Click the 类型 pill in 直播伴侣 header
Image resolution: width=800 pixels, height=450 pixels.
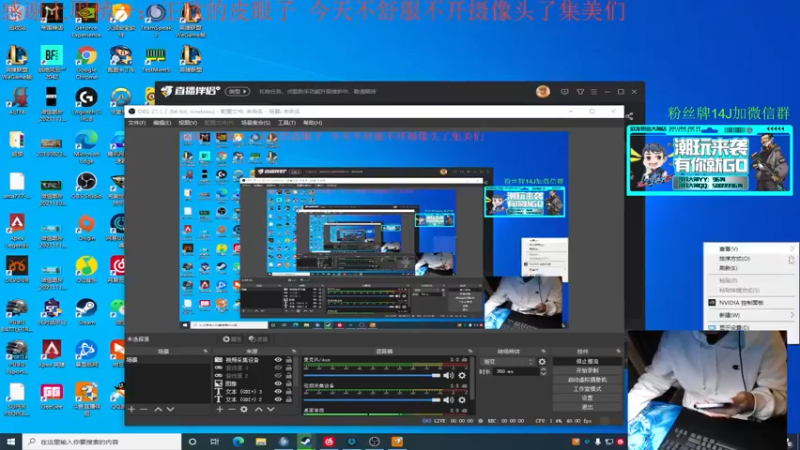[x=238, y=91]
